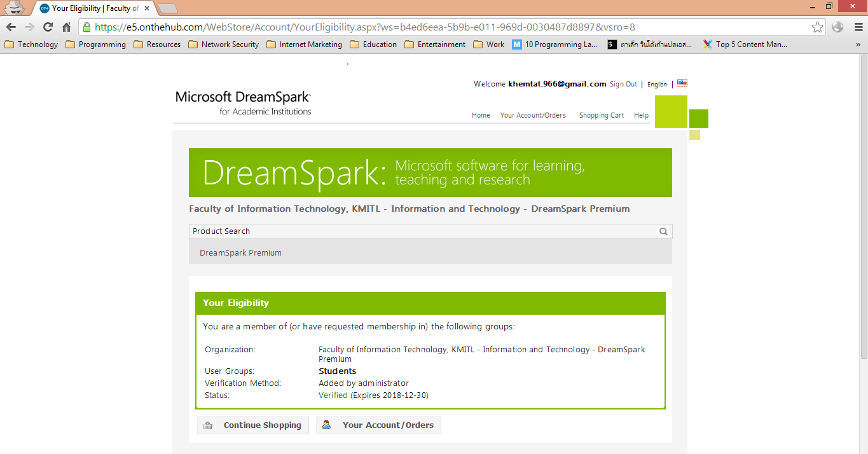
Task: Open the Internet Marketing bookmarks folder
Action: [304, 45]
